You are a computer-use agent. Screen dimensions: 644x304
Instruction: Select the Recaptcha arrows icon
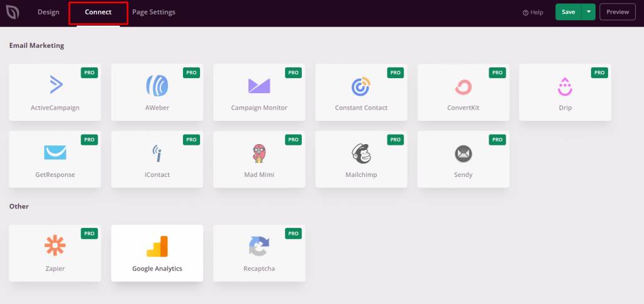259,246
